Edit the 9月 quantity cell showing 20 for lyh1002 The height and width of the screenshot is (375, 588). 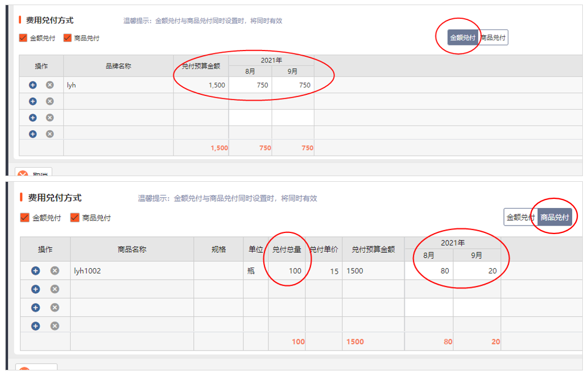(x=477, y=271)
